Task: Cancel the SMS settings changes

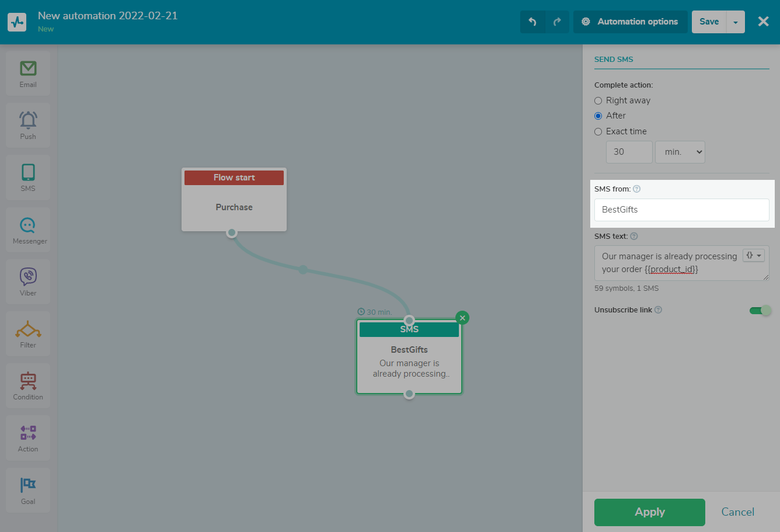Action: click(x=737, y=512)
